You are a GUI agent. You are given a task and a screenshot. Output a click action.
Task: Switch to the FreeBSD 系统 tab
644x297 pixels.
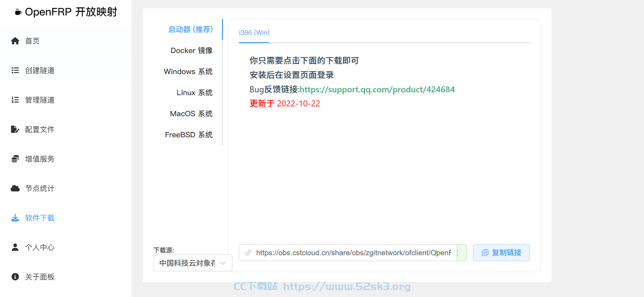point(189,135)
